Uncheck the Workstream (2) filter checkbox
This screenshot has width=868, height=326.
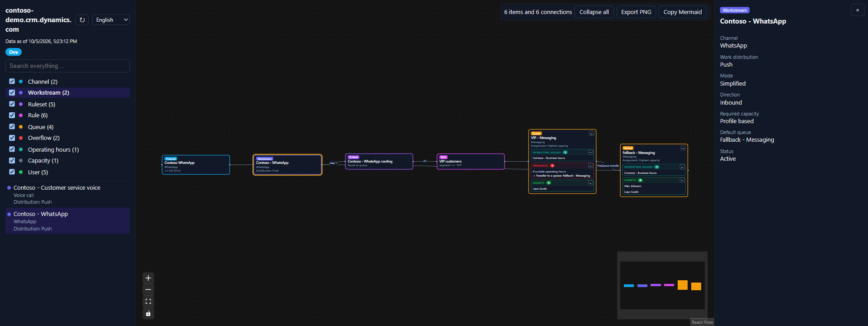click(x=12, y=92)
